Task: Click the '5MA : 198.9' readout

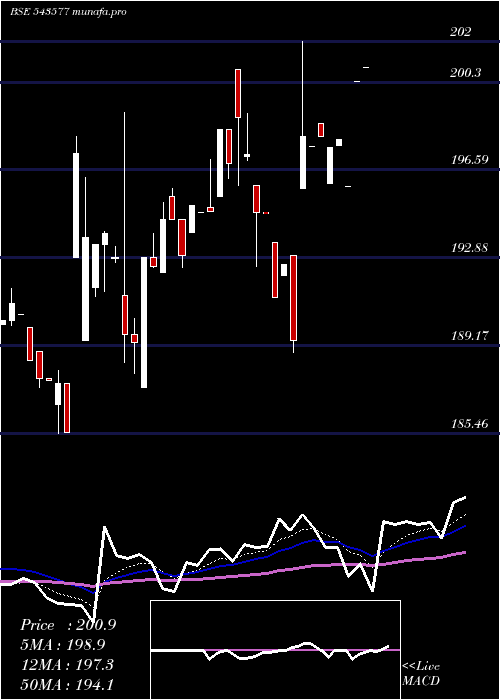Action: point(65,645)
